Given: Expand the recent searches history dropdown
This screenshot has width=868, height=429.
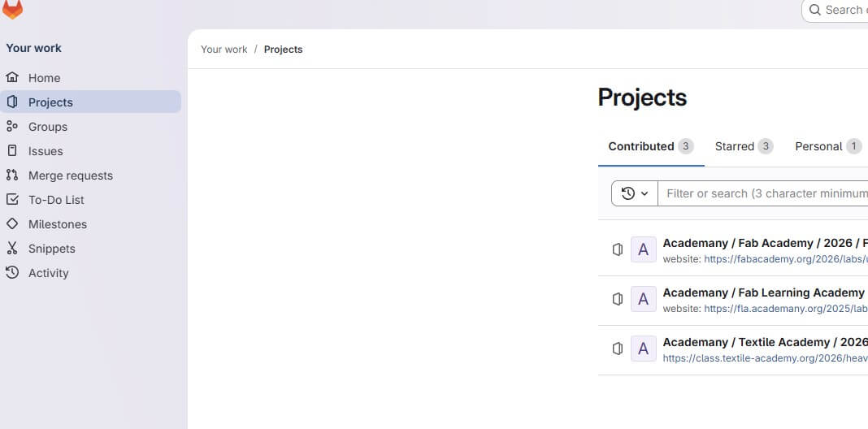Looking at the screenshot, I should [x=634, y=193].
